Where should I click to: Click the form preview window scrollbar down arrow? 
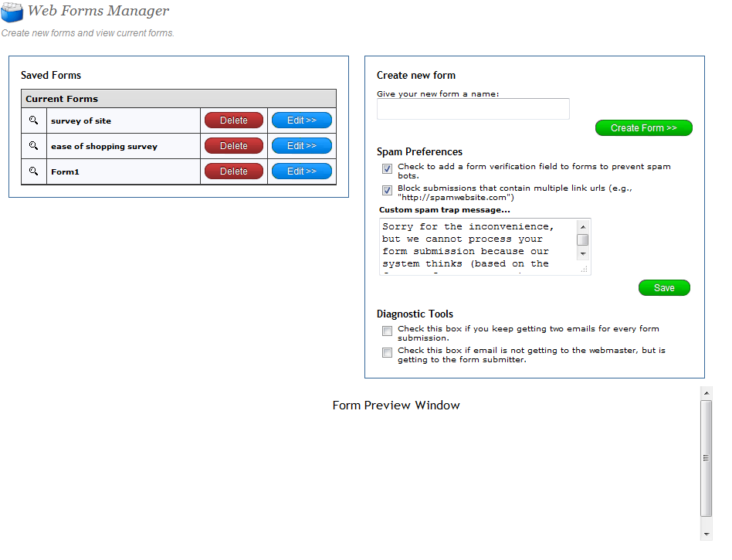tap(706, 534)
